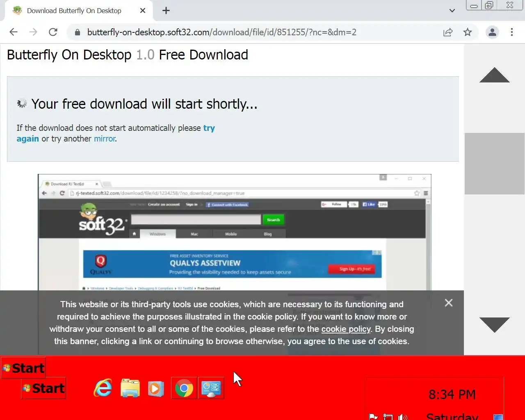This screenshot has height=420, width=525.
Task: Open the Chrome profile avatar
Action: (x=492, y=32)
